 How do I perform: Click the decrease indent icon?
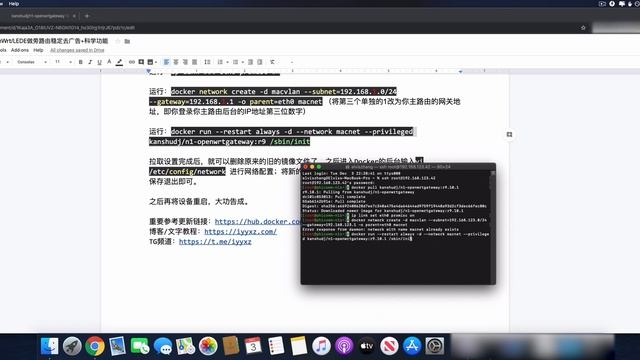(250, 62)
